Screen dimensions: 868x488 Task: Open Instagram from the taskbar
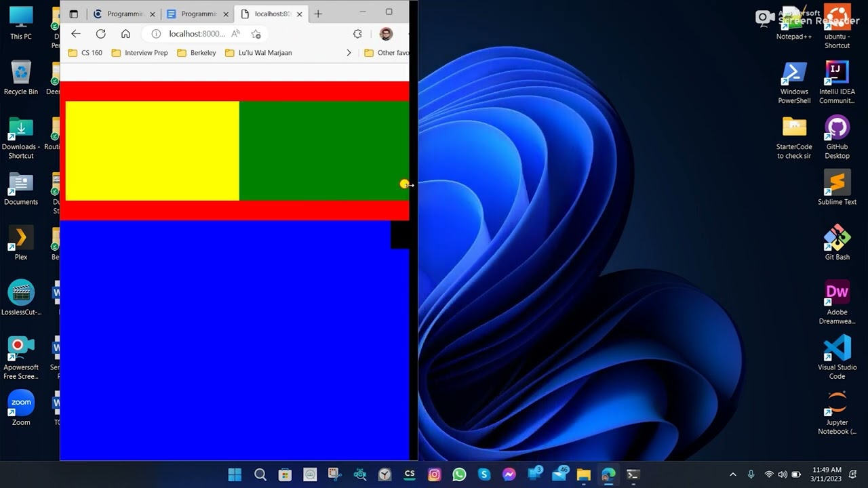[435, 474]
